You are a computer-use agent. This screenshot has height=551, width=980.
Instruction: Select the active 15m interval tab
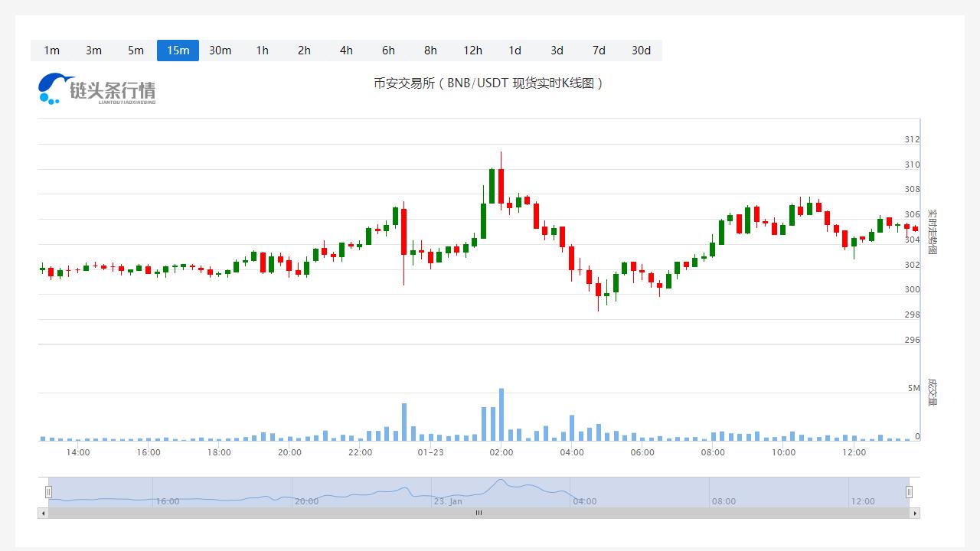(178, 51)
